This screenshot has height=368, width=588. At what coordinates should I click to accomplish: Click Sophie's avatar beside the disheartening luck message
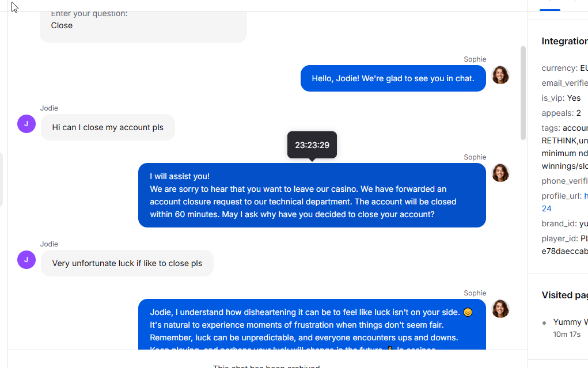click(500, 309)
